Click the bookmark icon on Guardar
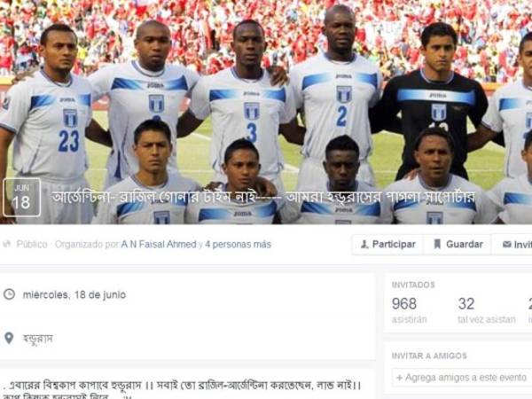 tap(437, 244)
